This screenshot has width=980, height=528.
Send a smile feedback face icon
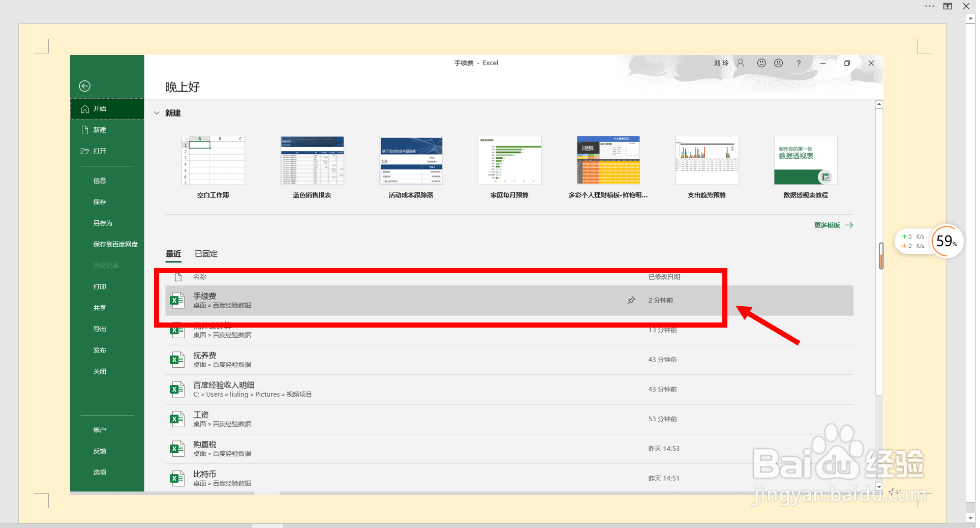coord(761,63)
